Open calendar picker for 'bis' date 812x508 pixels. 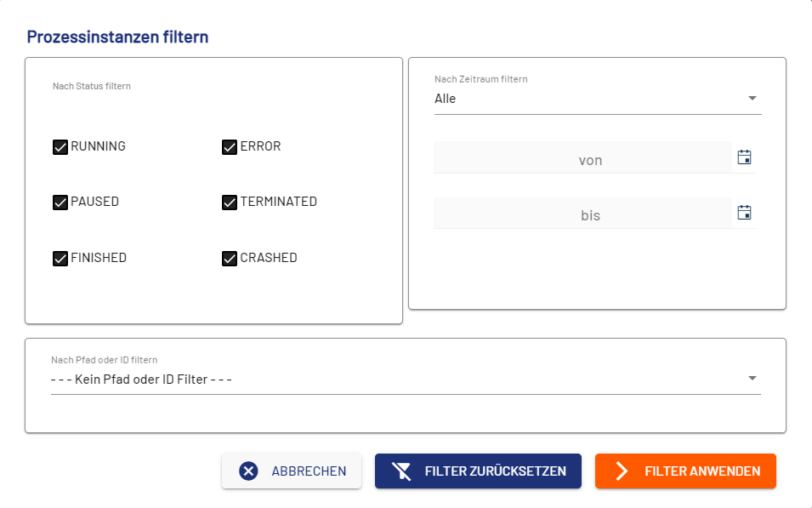click(744, 213)
